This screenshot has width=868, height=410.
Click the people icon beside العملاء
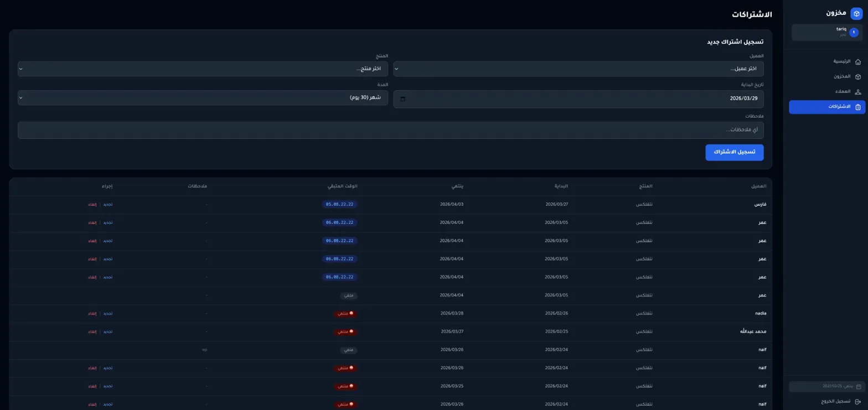click(x=858, y=92)
